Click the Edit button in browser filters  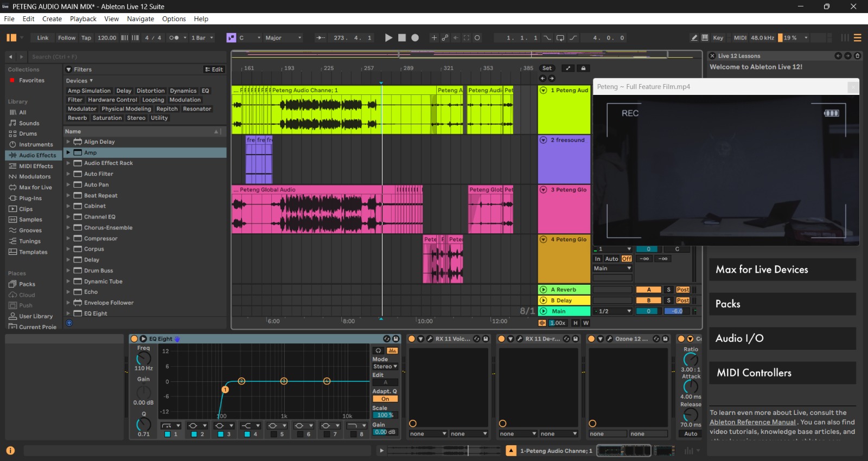coord(214,69)
